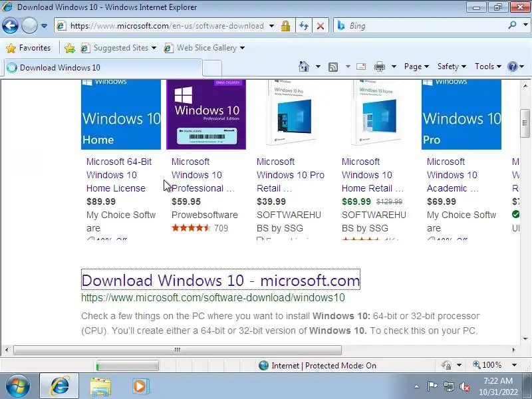Click the privacy report status bar icon
Screen dimensions: 532x399
click(446, 365)
